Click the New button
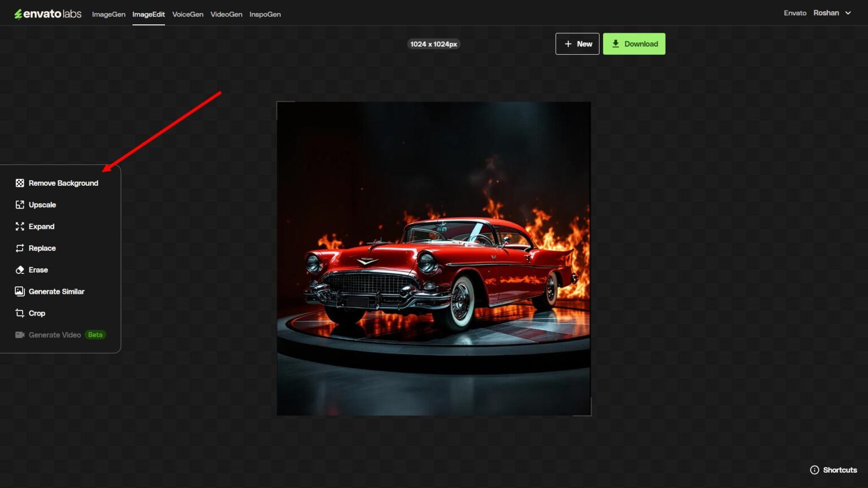868x488 pixels. click(577, 43)
